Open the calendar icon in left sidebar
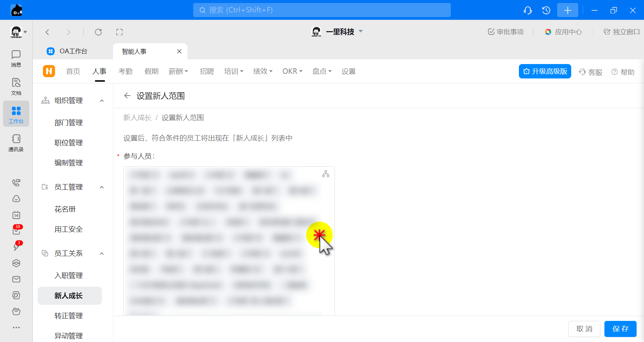The image size is (644, 342). 16,215
